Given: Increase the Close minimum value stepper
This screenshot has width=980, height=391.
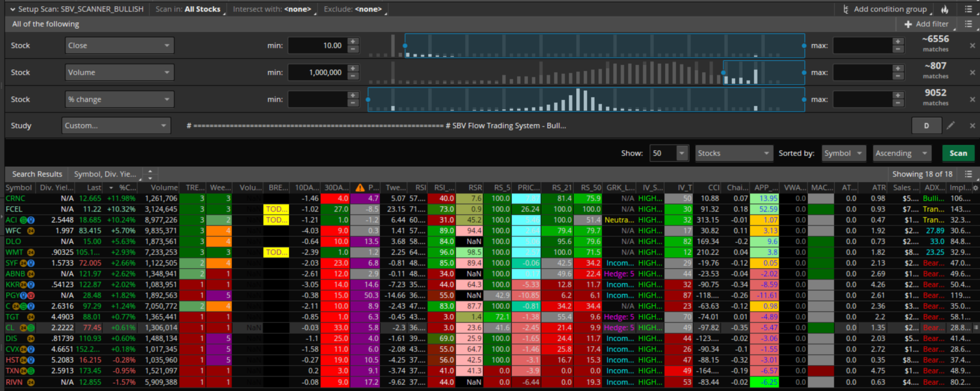Looking at the screenshot, I should tap(353, 42).
